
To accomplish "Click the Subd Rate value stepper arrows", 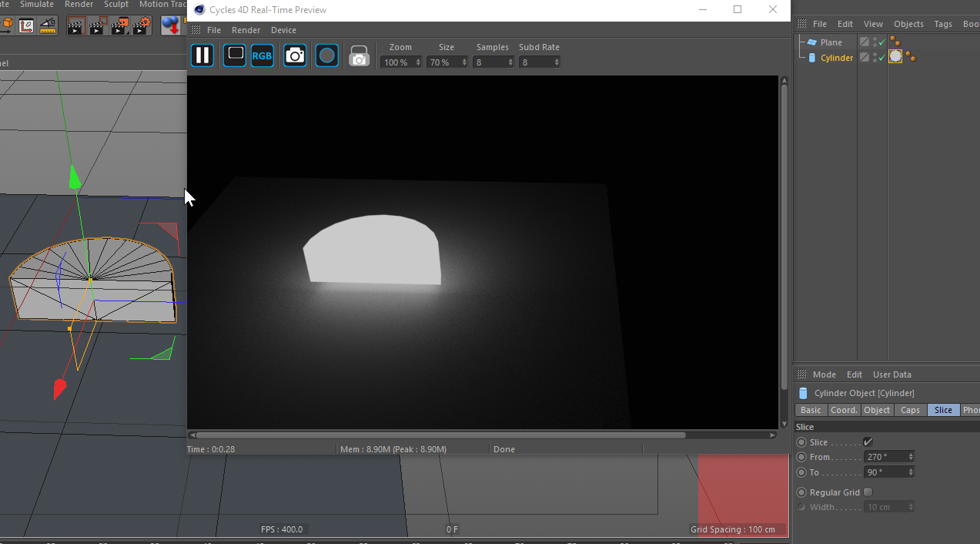I will (557, 62).
